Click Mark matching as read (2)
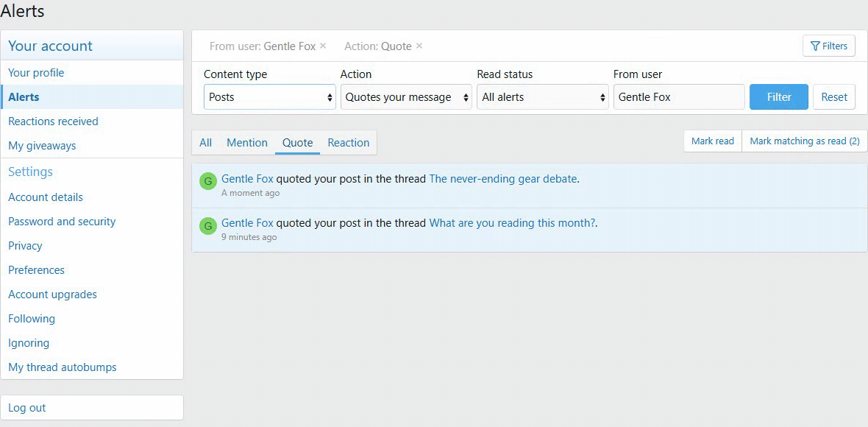 pyautogui.click(x=804, y=141)
